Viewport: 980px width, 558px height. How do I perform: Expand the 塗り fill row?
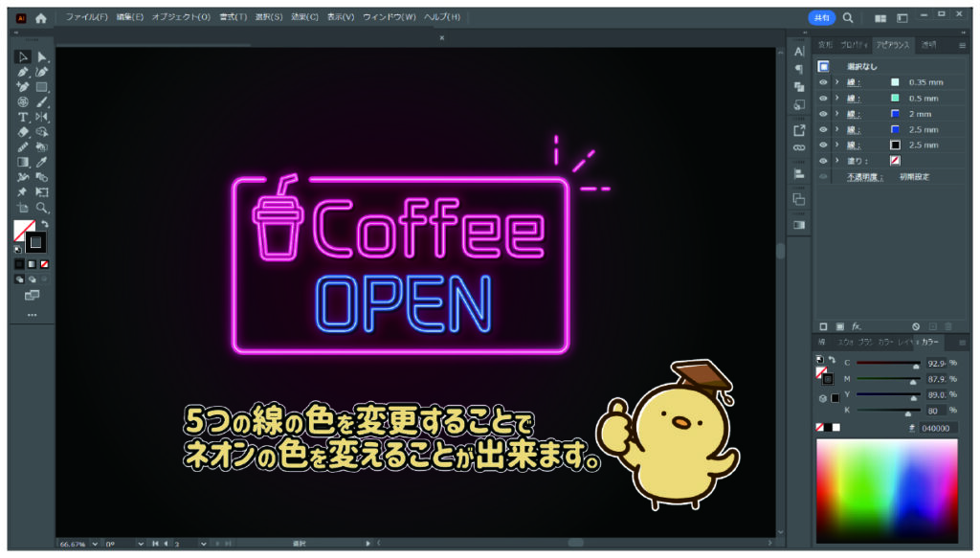pos(836,161)
